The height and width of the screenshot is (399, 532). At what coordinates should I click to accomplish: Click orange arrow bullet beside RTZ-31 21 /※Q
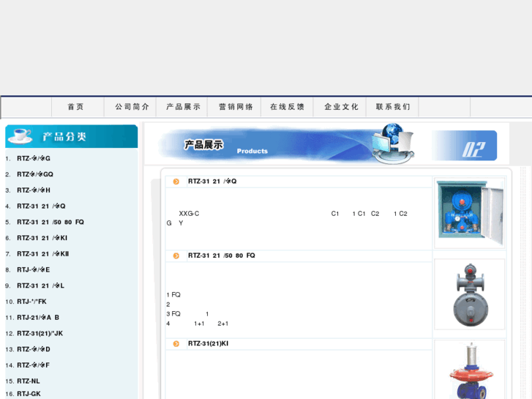point(176,182)
